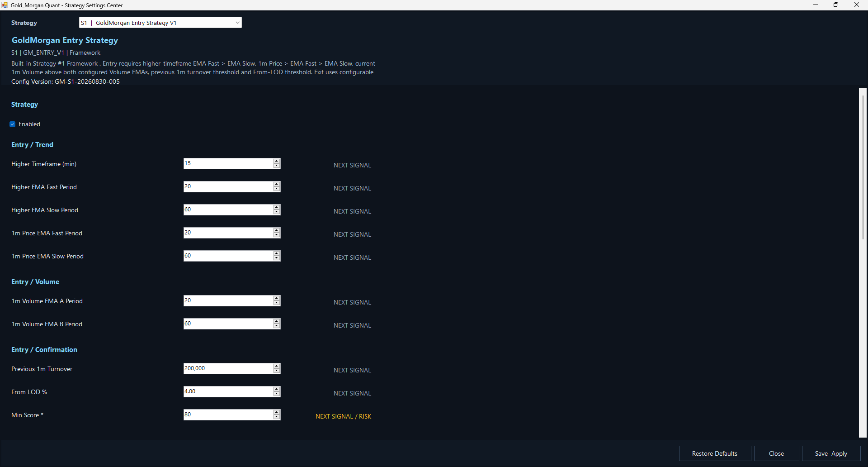
Task: Increase Previous 1m Turnover using up arrow
Action: (x=277, y=366)
